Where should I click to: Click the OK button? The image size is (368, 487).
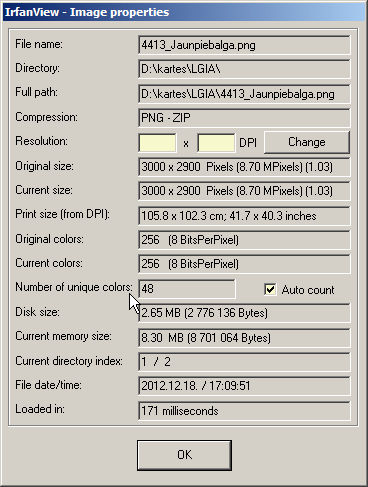(x=184, y=455)
